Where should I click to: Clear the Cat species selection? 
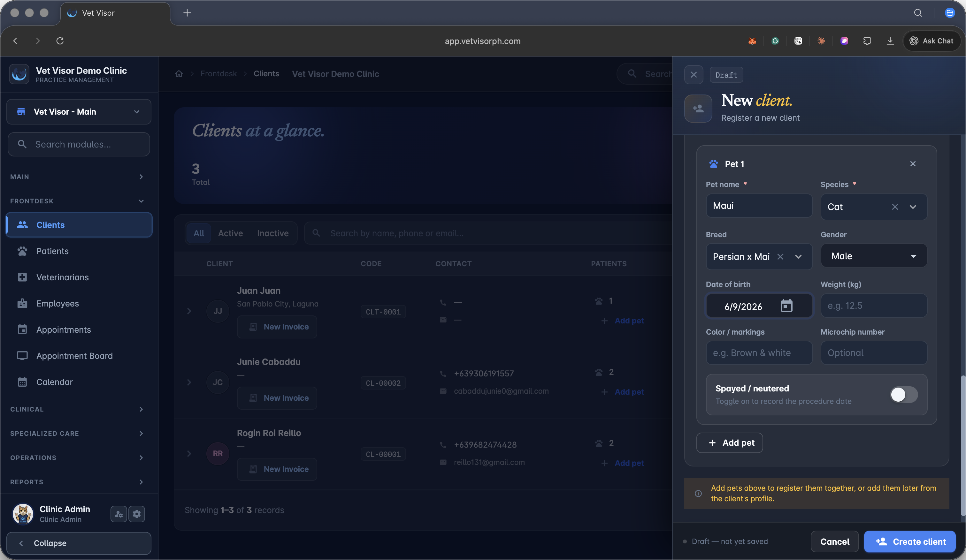pyautogui.click(x=895, y=207)
